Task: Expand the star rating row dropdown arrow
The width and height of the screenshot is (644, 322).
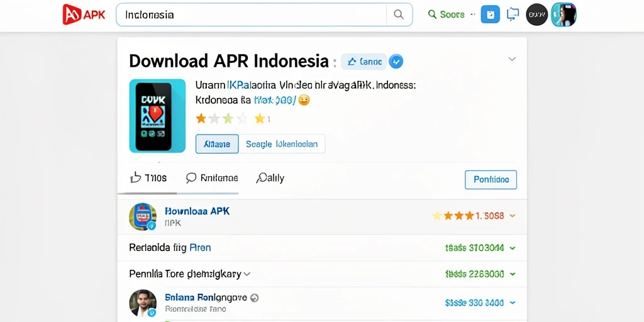Action: (512, 216)
